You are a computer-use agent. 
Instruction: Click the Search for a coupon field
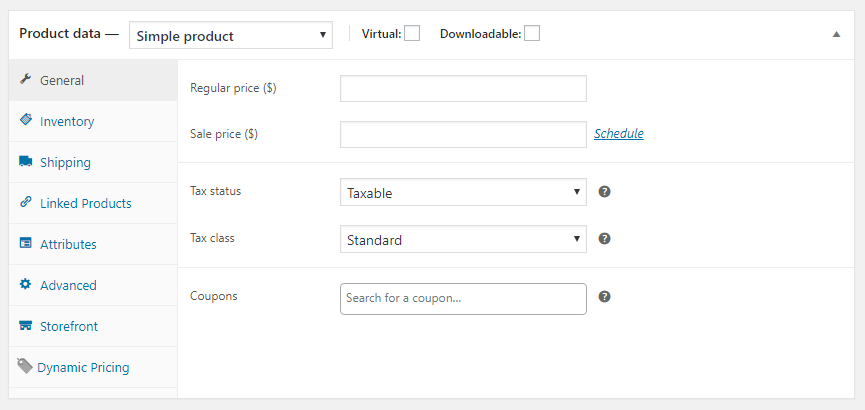[463, 299]
